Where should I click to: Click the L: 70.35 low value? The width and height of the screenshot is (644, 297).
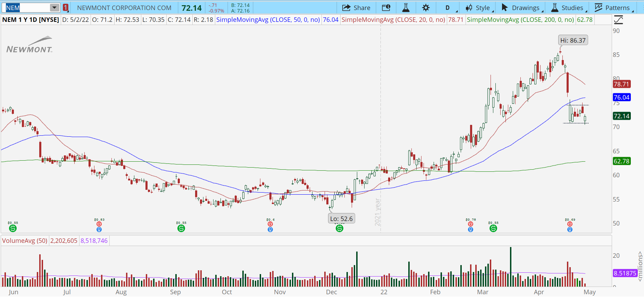(x=153, y=20)
